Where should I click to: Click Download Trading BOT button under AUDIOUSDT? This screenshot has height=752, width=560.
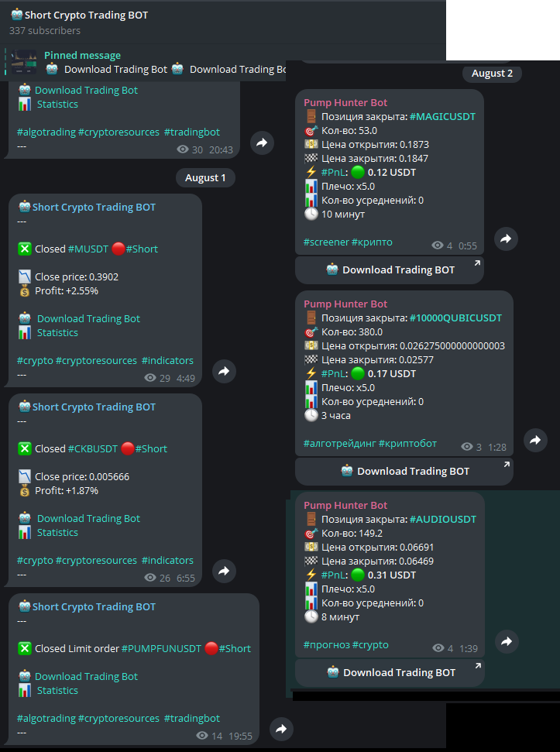tap(390, 673)
